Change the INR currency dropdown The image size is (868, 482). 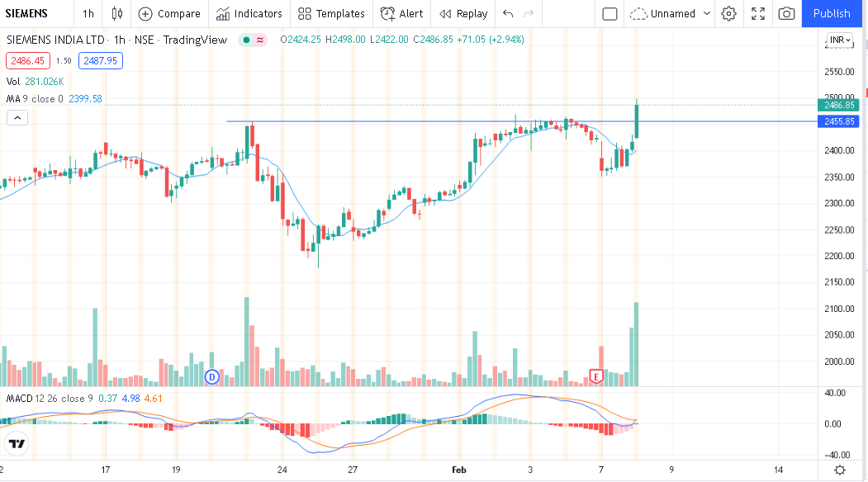coord(840,40)
